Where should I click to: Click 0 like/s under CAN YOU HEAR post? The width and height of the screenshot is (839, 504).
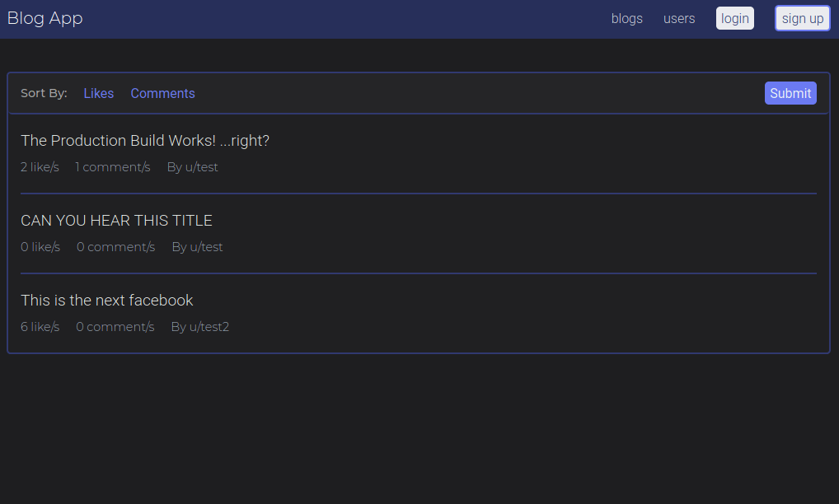pyautogui.click(x=40, y=246)
